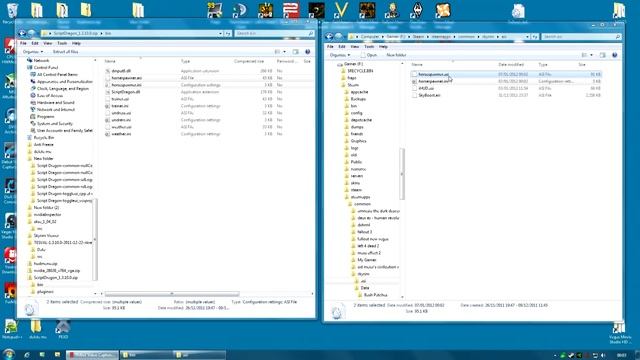Viewport: 640px width, 360px height.
Task: Select the Fallout Vault Boy desktop shortcut
Action: point(392,11)
